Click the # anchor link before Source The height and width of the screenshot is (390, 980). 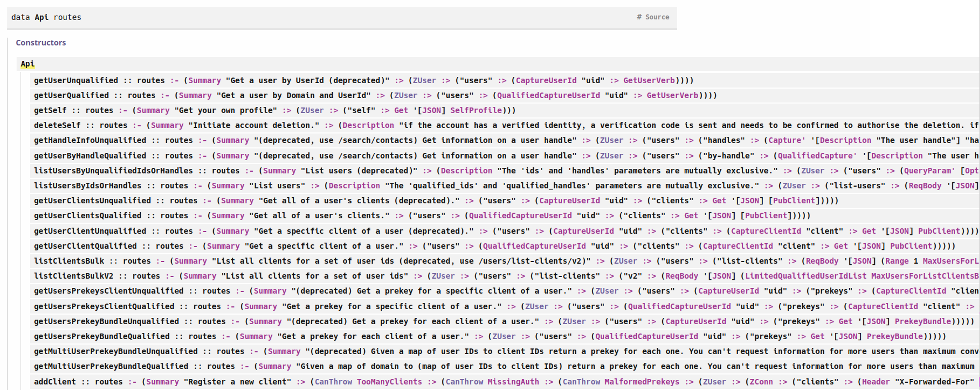click(x=639, y=17)
